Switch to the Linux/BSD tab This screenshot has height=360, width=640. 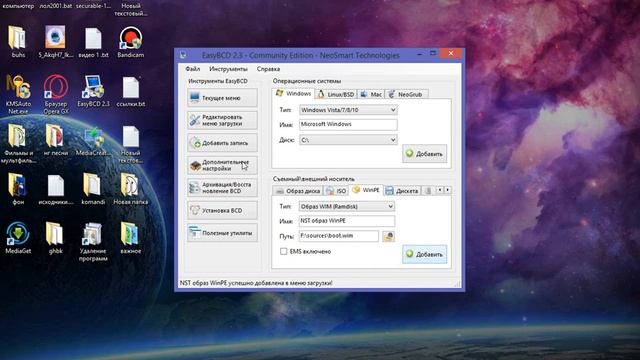(x=336, y=94)
